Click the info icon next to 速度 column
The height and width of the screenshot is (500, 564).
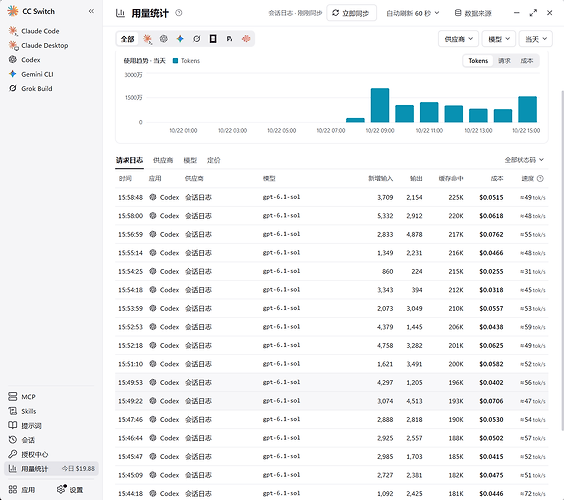(x=540, y=178)
